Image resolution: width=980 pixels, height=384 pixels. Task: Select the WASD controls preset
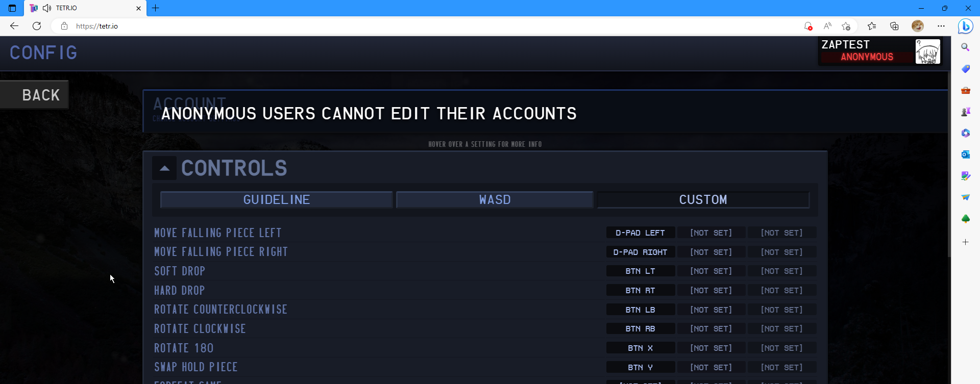(495, 200)
